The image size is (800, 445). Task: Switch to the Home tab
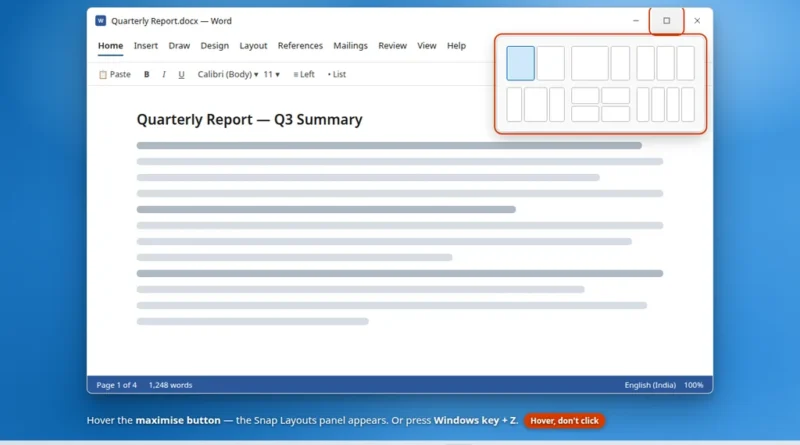[x=110, y=46]
